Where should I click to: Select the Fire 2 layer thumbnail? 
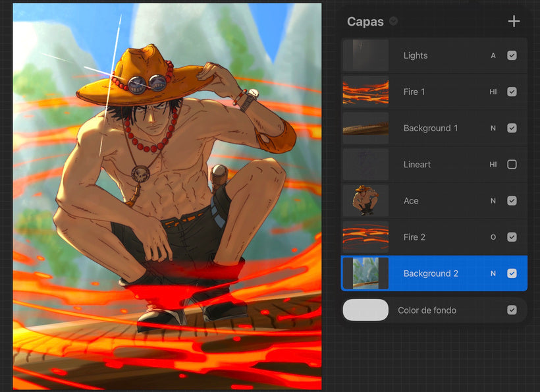pos(365,237)
